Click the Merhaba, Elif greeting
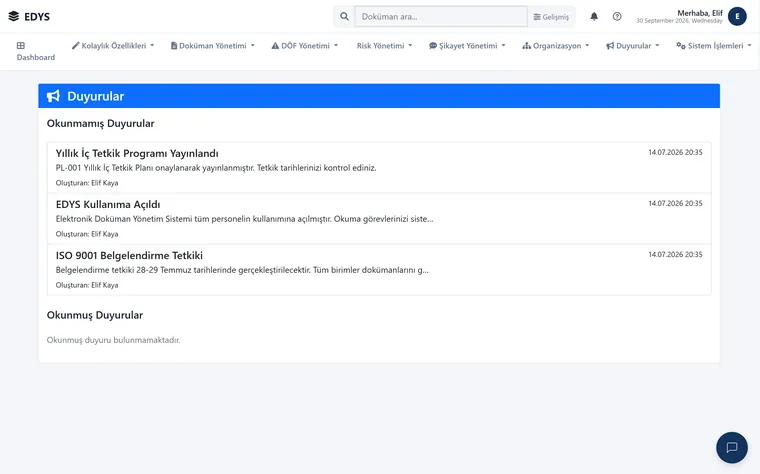760x474 pixels. [700, 13]
